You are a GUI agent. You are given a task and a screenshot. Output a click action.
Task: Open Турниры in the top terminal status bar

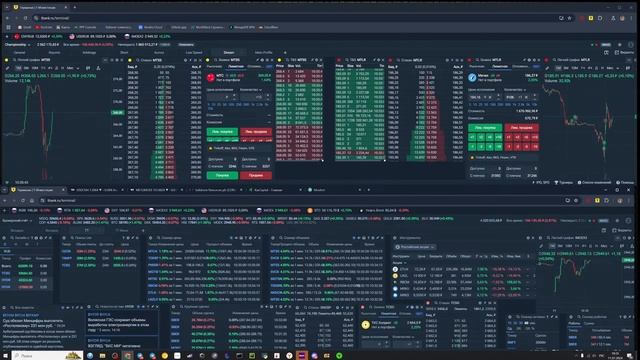click(x=563, y=182)
